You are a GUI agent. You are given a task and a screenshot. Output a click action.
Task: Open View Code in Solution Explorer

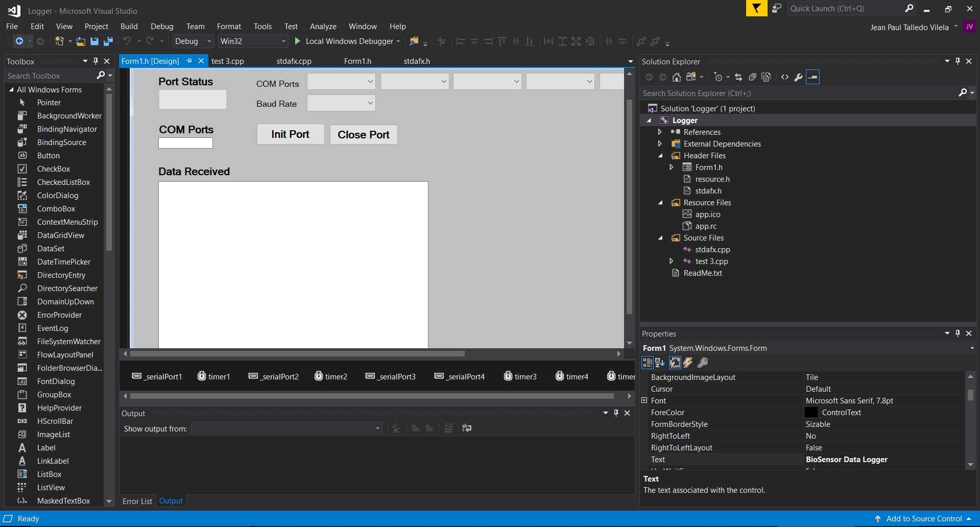[x=785, y=77]
